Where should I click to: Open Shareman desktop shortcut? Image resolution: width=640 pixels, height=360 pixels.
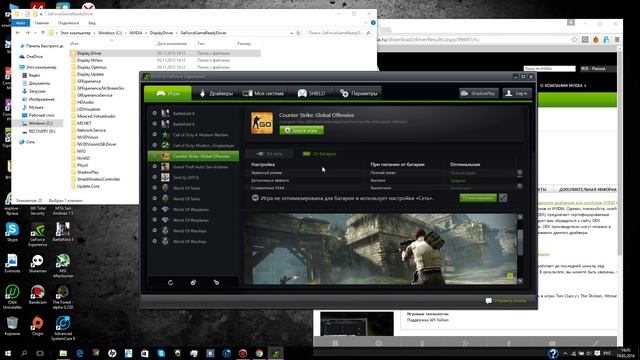pos(38,264)
